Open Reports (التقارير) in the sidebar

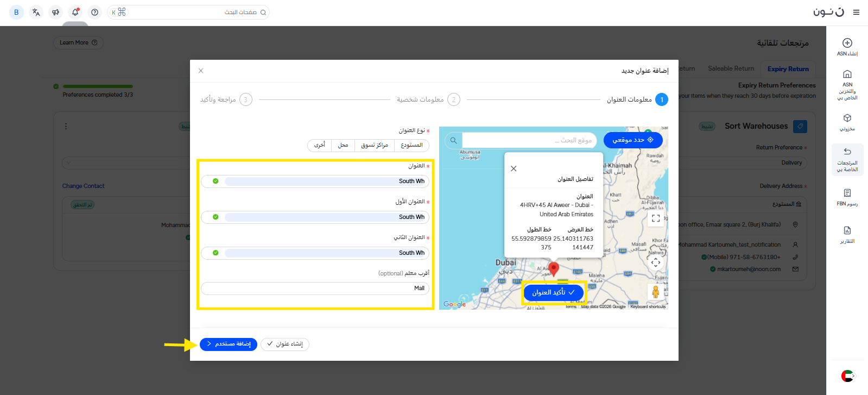click(x=847, y=234)
